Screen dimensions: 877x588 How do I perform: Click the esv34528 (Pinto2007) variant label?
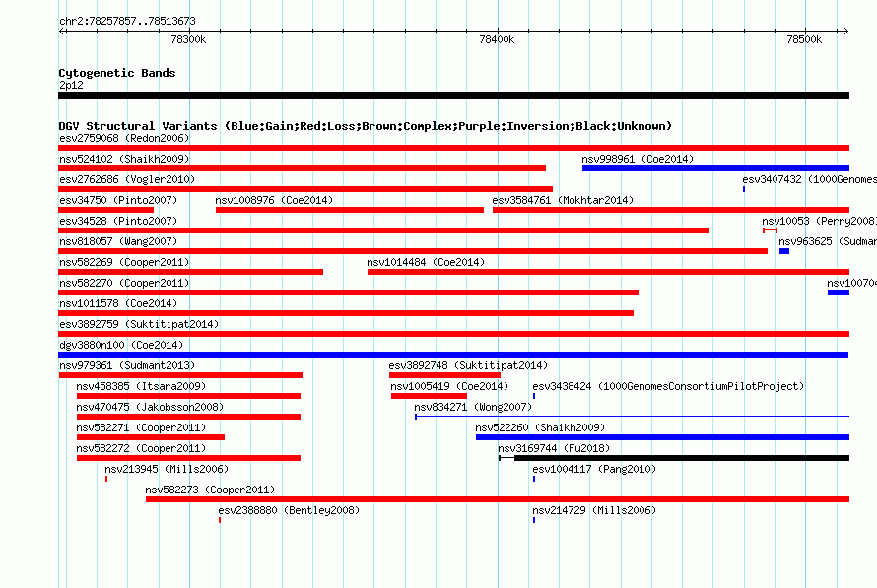coord(118,221)
